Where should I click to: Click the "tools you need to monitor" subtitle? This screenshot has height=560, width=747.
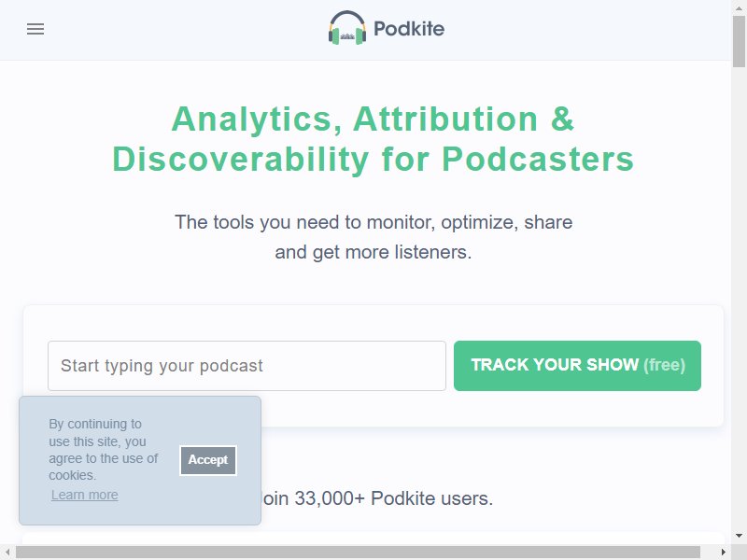(x=373, y=237)
